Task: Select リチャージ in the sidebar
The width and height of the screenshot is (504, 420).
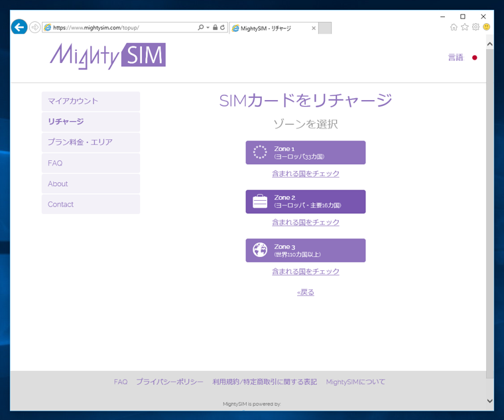Action: (91, 122)
